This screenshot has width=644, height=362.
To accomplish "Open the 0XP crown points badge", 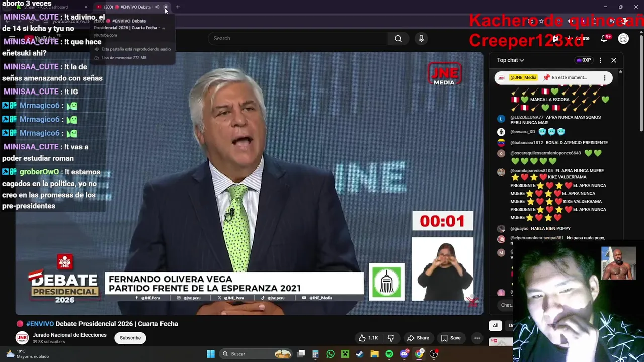I will tap(584, 60).
